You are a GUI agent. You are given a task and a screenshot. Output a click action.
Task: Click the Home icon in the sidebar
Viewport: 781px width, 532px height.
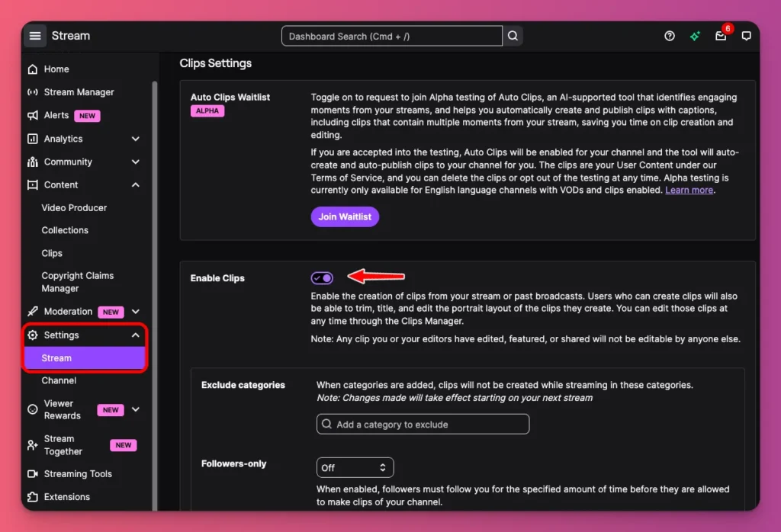tap(31, 69)
